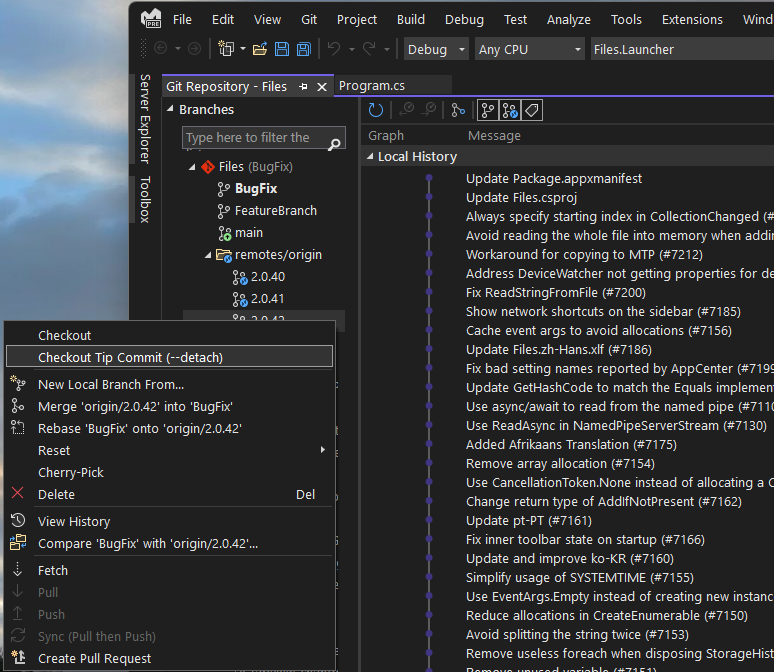The width and height of the screenshot is (774, 672).
Task: Collapse the remotes/origin tree node
Action: point(208,255)
